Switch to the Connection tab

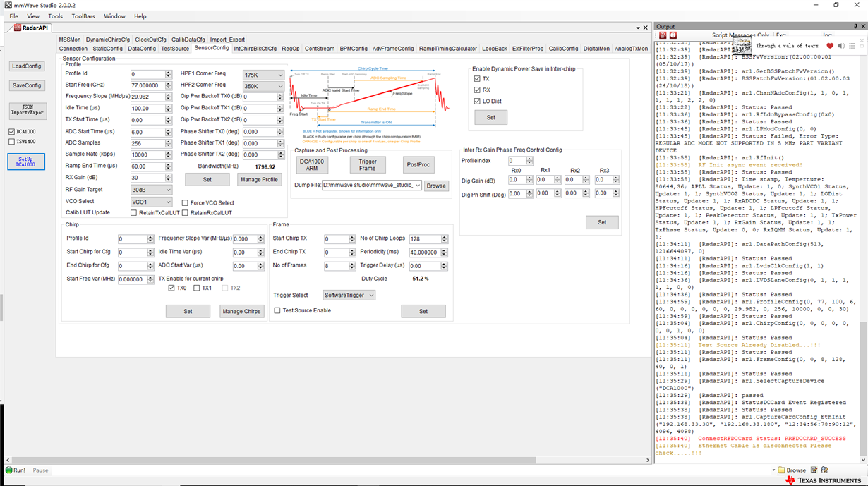point(73,49)
